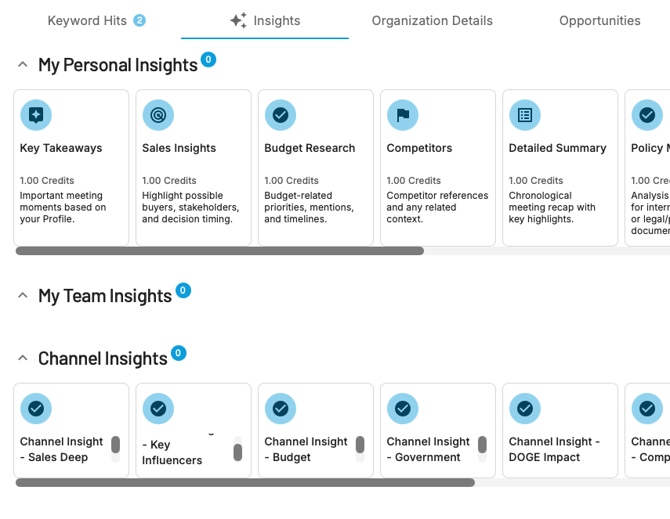Click the Sales Deep card vertical scrollbar
The height and width of the screenshot is (519, 670).
115,445
